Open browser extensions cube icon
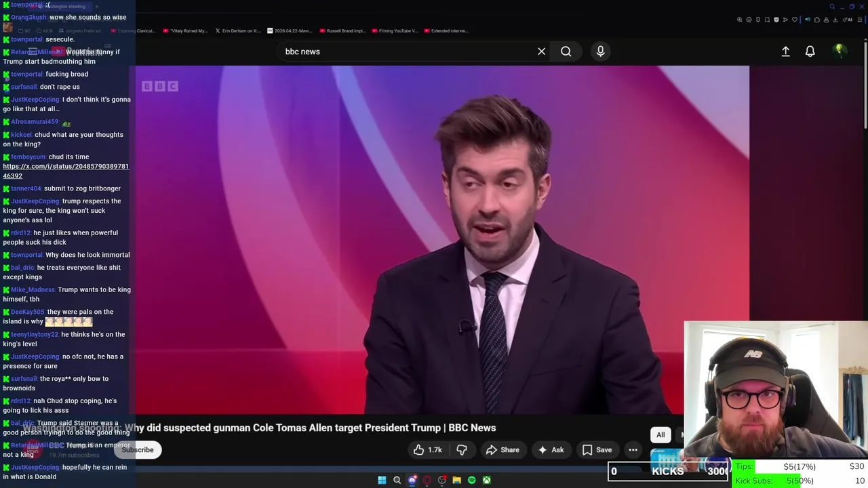Viewport: 868px width, 488px height. tap(817, 20)
